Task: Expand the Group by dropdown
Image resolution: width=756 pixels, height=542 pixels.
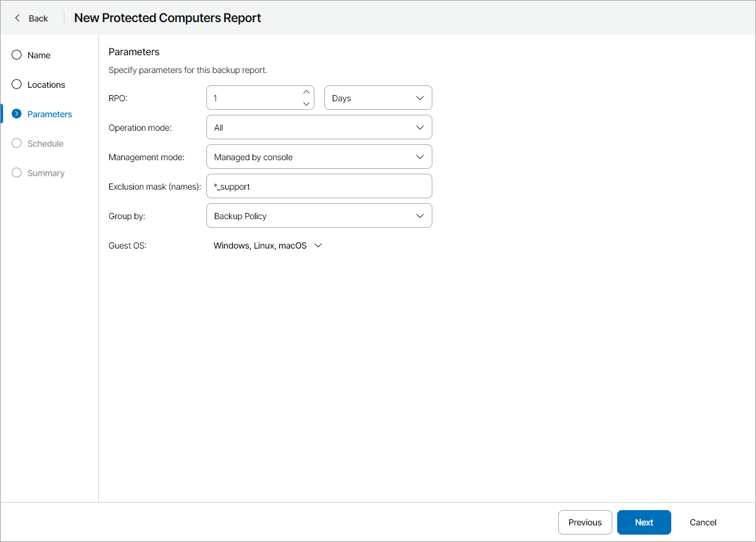Action: (x=319, y=216)
